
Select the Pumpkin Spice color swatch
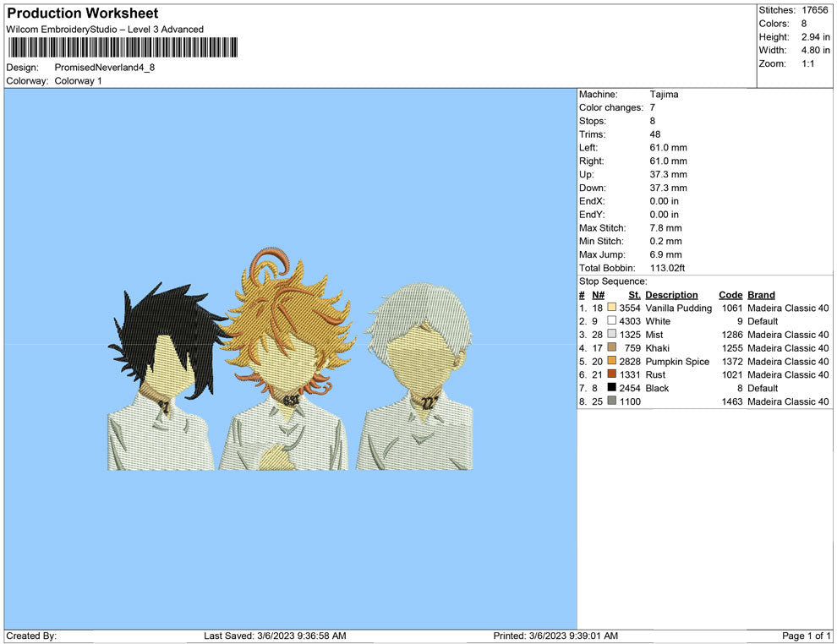point(611,362)
